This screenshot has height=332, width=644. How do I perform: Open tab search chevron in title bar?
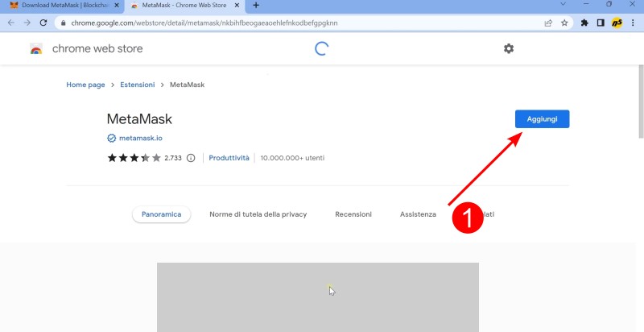pos(563,4)
